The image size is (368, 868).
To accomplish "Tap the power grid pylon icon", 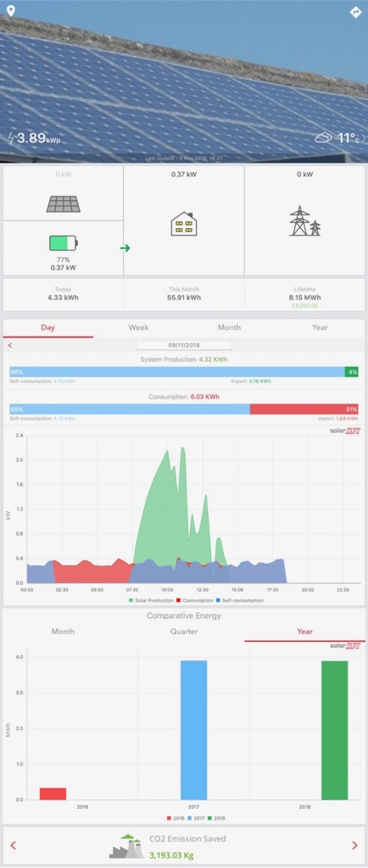I will point(305,221).
